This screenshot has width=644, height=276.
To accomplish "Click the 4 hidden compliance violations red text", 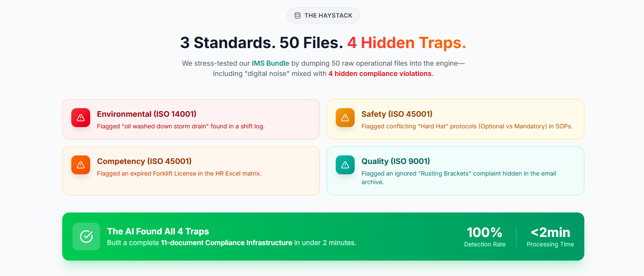I will [380, 73].
